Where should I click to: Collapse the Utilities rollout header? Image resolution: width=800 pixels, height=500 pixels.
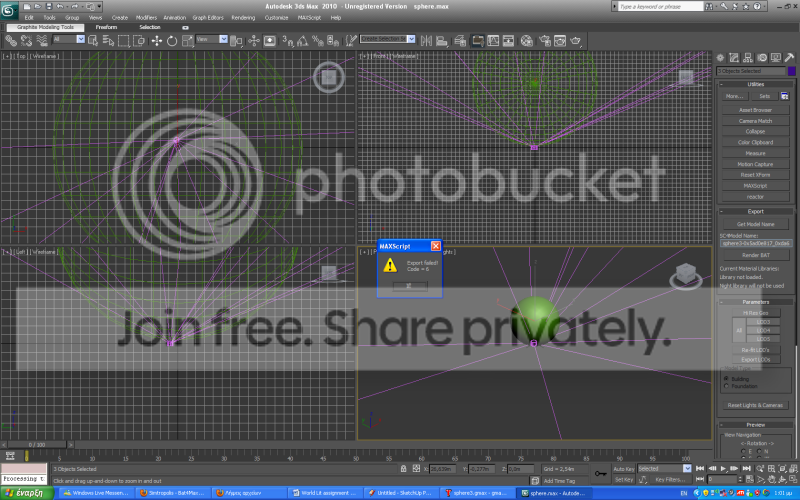[x=756, y=84]
